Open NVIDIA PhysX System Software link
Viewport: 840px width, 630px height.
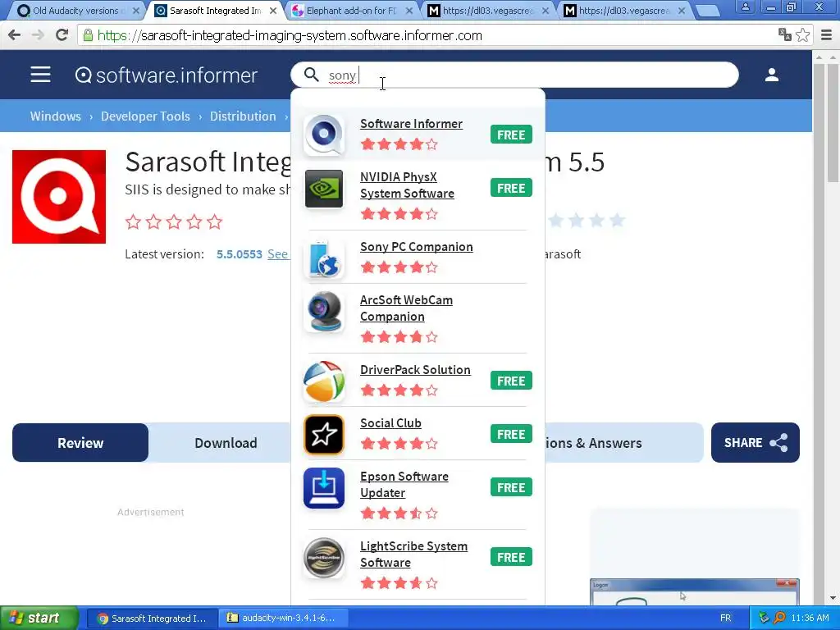click(x=407, y=185)
